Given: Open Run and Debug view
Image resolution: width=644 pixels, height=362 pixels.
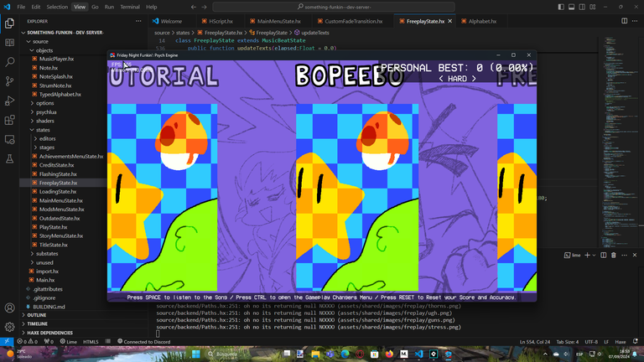Looking at the screenshot, I should (9, 101).
